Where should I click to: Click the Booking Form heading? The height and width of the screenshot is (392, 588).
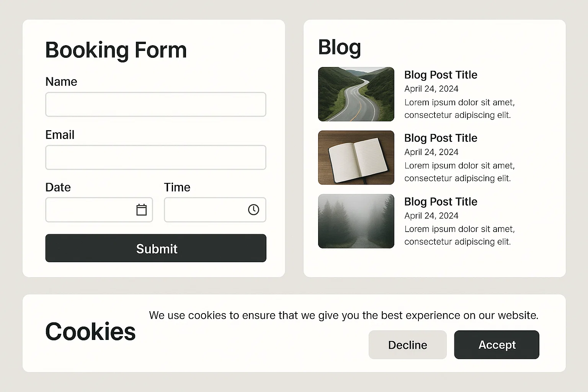116,50
